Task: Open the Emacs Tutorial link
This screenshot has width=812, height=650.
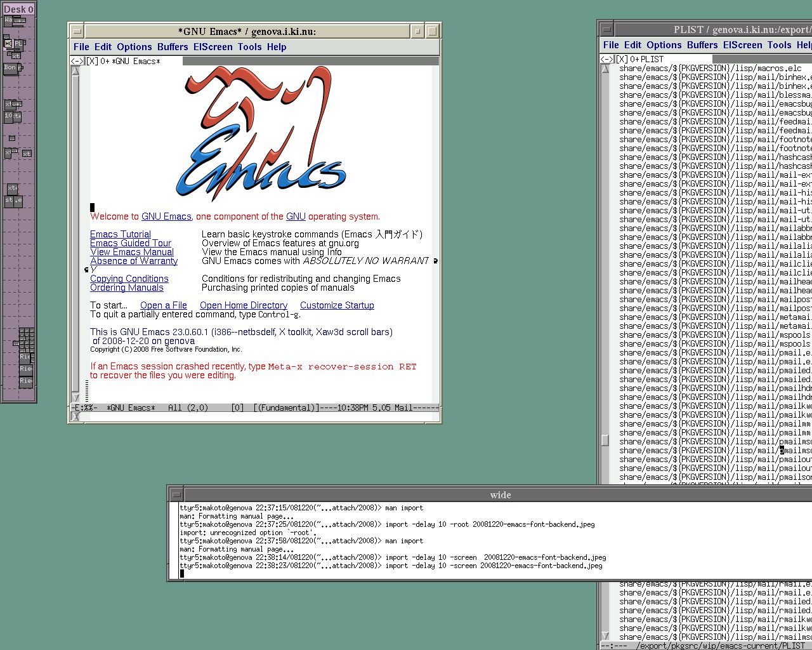Action: [121, 234]
